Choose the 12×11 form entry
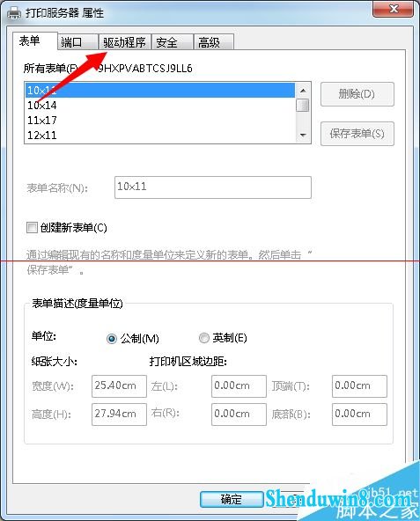The image size is (420, 521). (160, 136)
